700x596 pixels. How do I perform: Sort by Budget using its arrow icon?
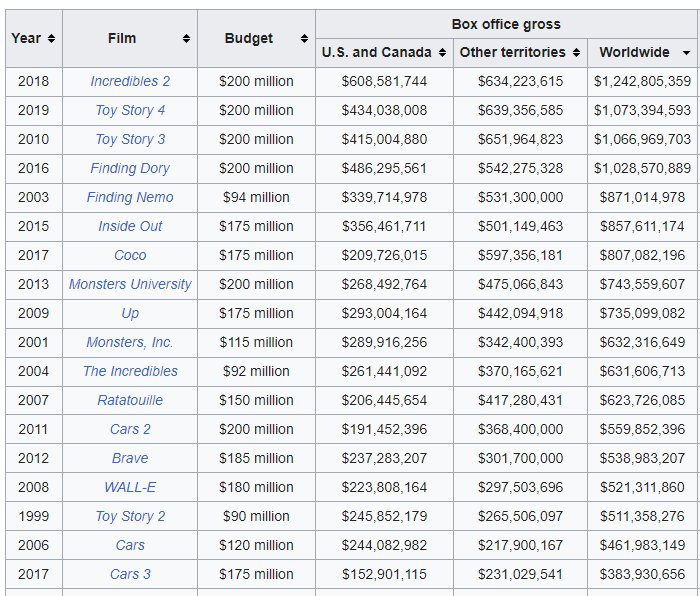tap(304, 38)
